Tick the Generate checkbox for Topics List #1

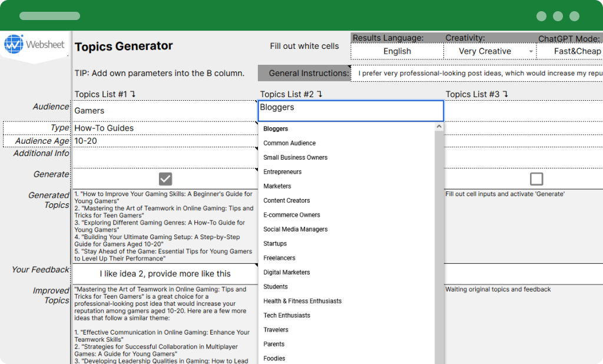pyautogui.click(x=165, y=179)
